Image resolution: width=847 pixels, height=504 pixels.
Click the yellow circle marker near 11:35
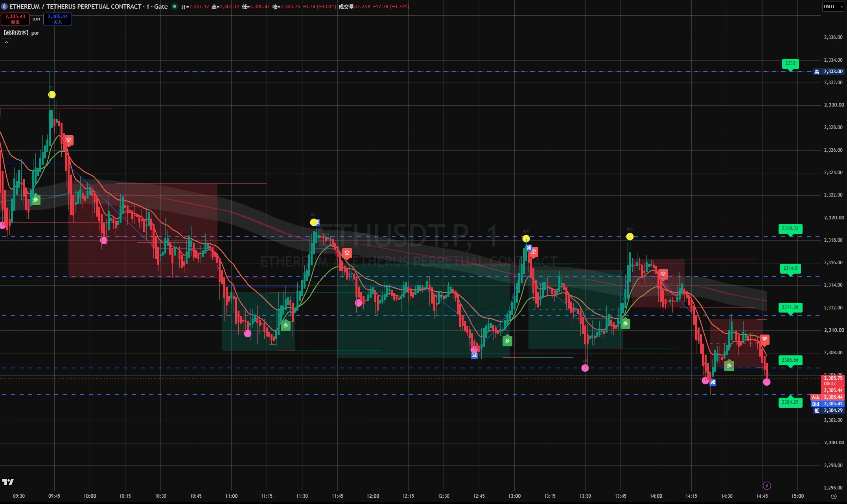313,223
